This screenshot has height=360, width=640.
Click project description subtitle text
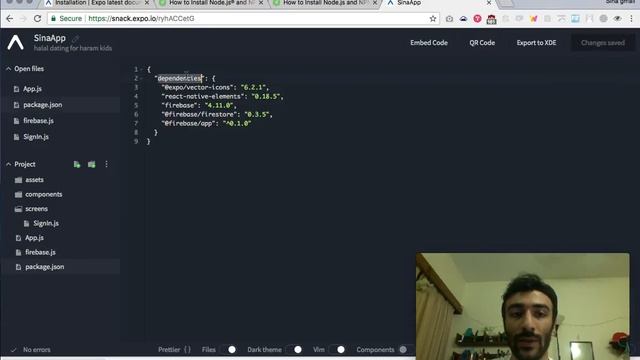point(73,48)
